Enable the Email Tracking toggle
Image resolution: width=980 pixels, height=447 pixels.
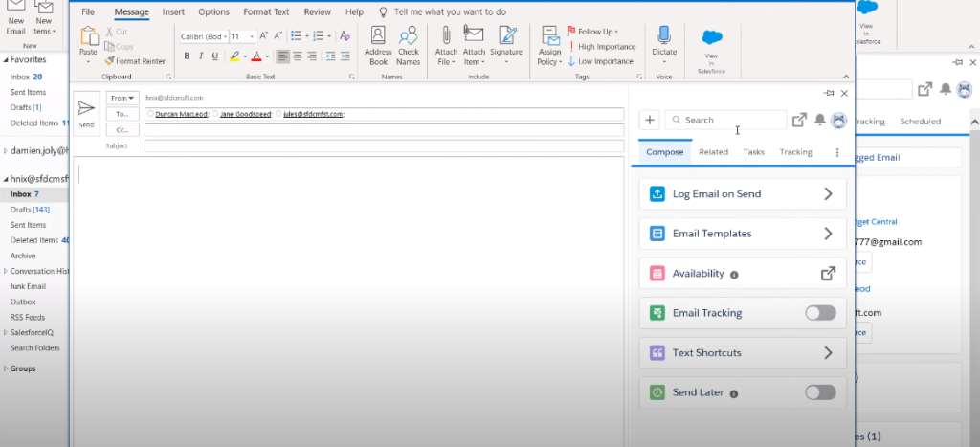820,313
